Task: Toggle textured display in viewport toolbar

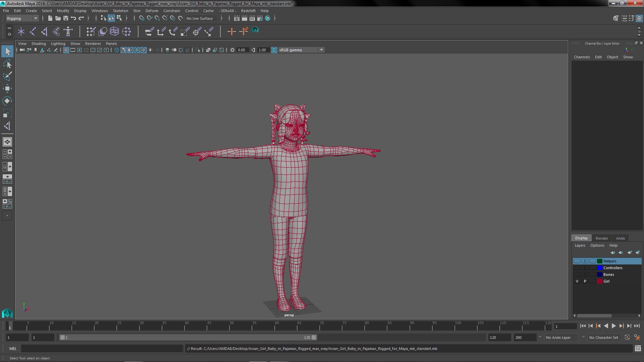Action: click(x=144, y=50)
